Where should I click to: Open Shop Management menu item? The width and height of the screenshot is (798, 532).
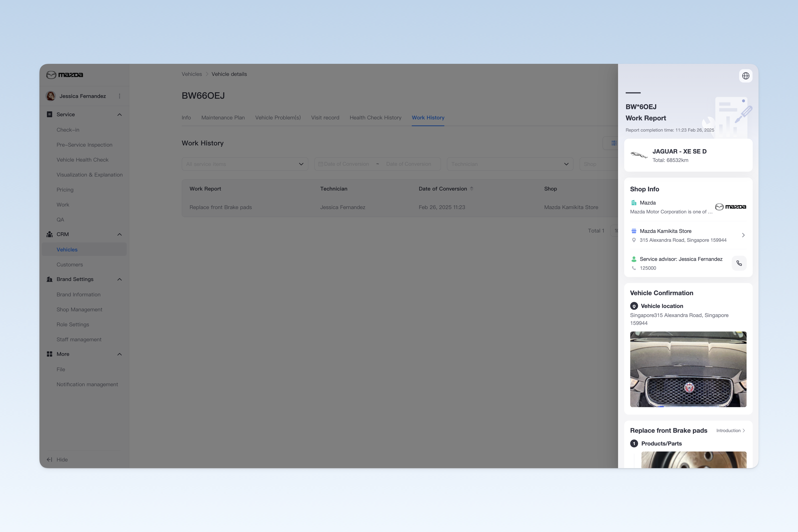click(x=79, y=309)
